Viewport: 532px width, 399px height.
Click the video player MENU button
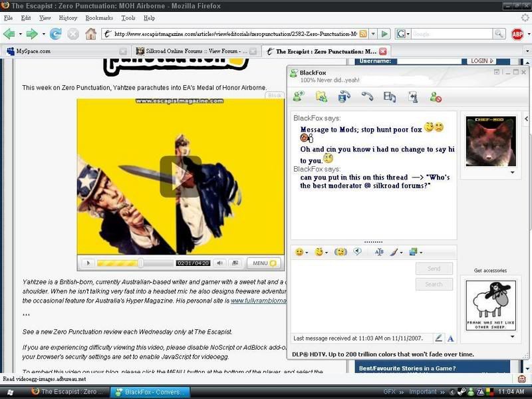click(263, 263)
